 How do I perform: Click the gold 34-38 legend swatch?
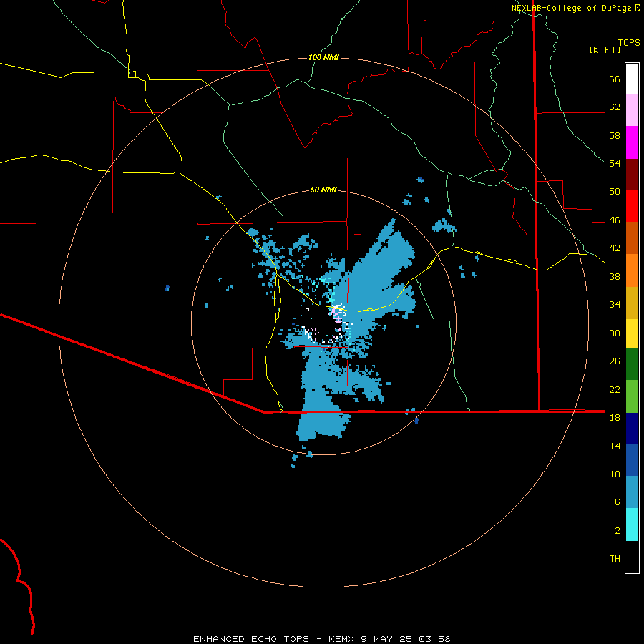632,303
